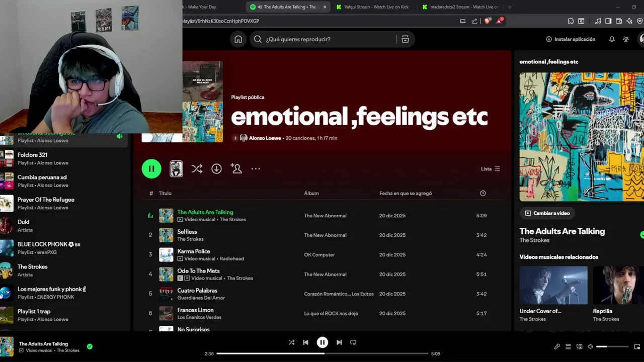Sort by the Álbum column header

pos(311,193)
